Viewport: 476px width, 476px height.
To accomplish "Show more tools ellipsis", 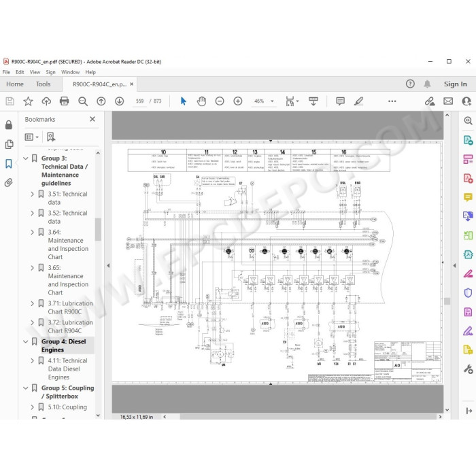I will pos(392,101).
